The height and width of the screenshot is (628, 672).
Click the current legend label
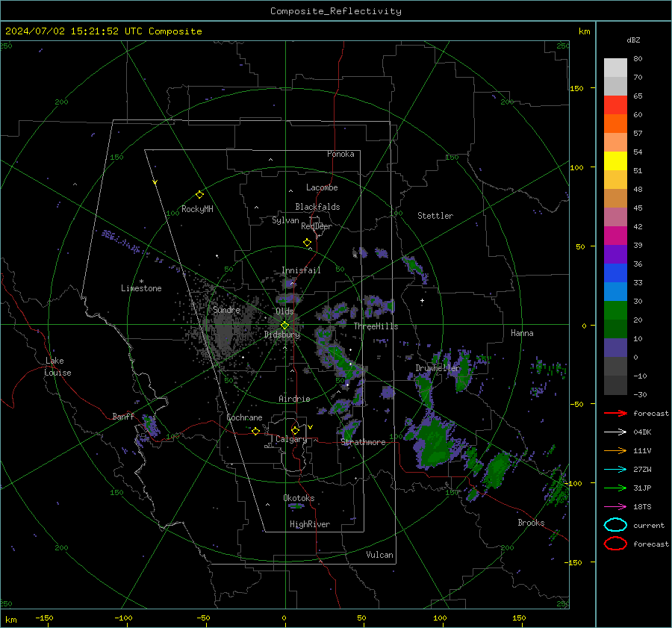[649, 525]
